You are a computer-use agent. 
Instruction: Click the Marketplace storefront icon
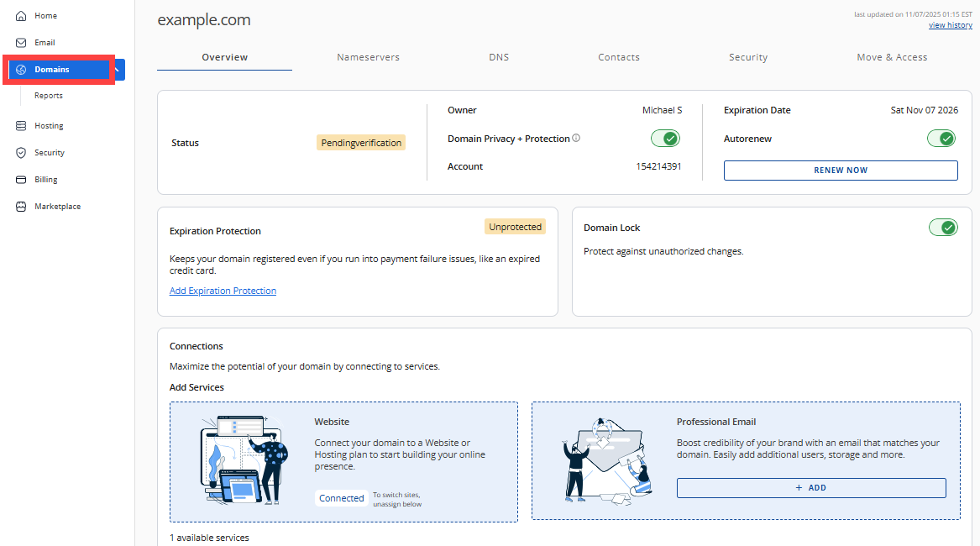21,207
